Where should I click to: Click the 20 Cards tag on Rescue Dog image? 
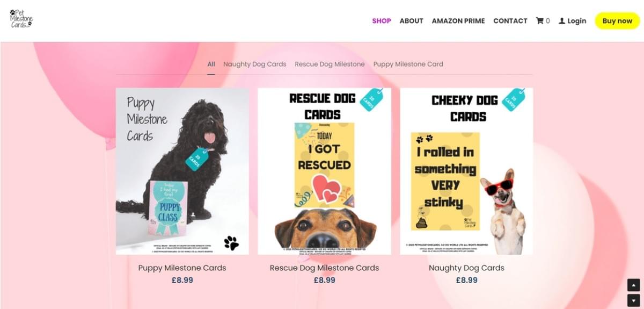pos(371,99)
